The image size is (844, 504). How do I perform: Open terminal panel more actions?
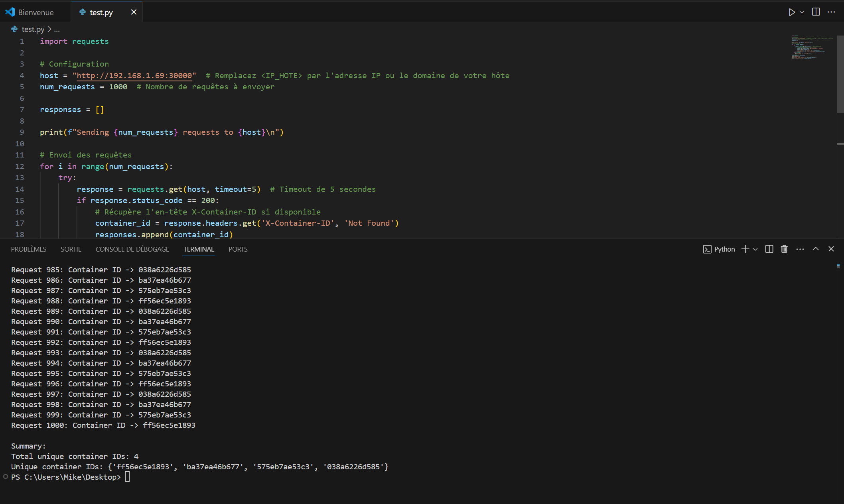pyautogui.click(x=800, y=249)
